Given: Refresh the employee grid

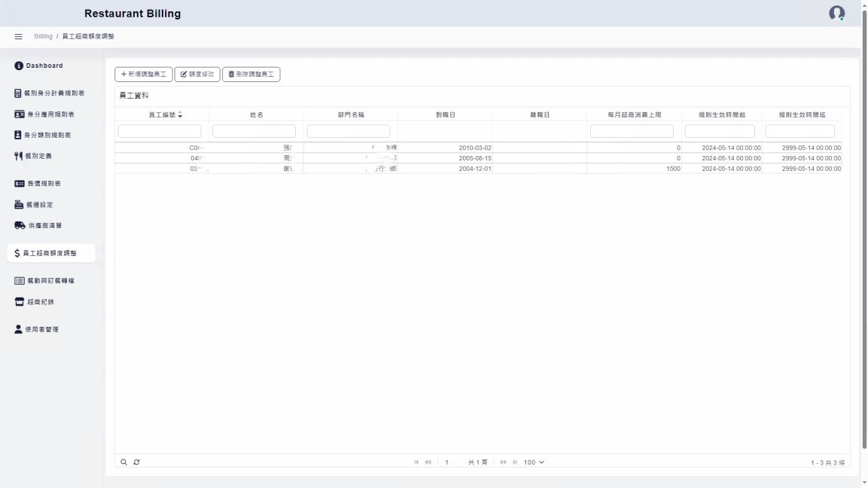Looking at the screenshot, I should click(x=136, y=462).
